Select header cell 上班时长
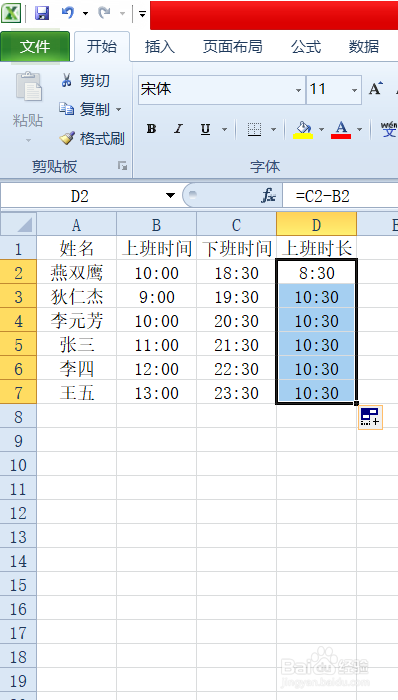The image size is (398, 700). point(316,248)
